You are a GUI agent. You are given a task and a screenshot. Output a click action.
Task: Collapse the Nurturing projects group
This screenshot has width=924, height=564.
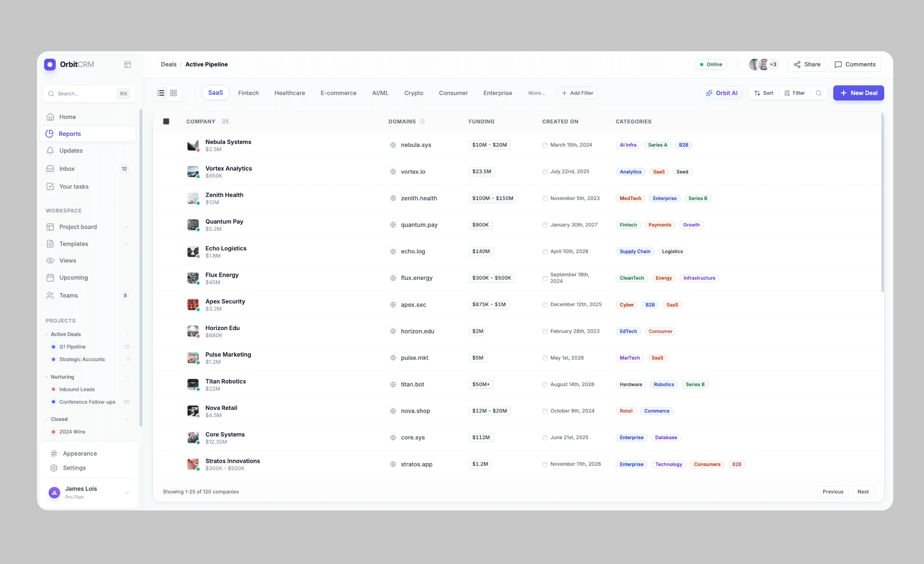coord(127,377)
